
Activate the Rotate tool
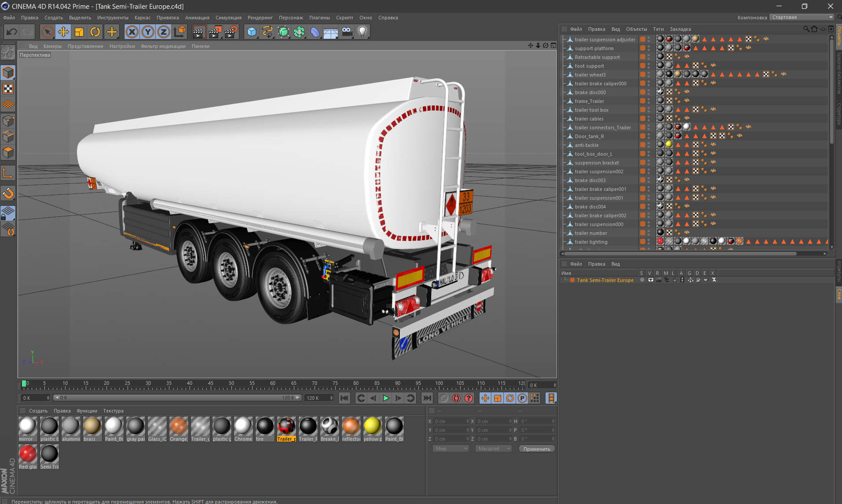(95, 32)
